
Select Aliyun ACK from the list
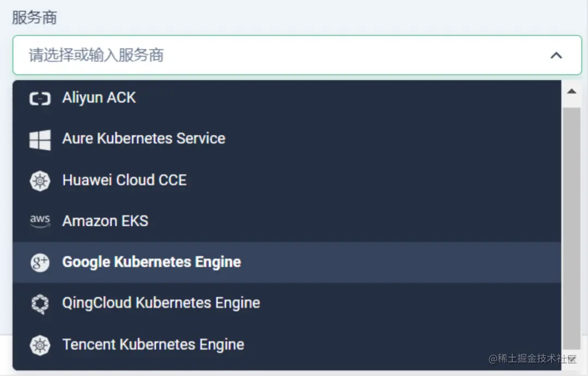pos(99,98)
